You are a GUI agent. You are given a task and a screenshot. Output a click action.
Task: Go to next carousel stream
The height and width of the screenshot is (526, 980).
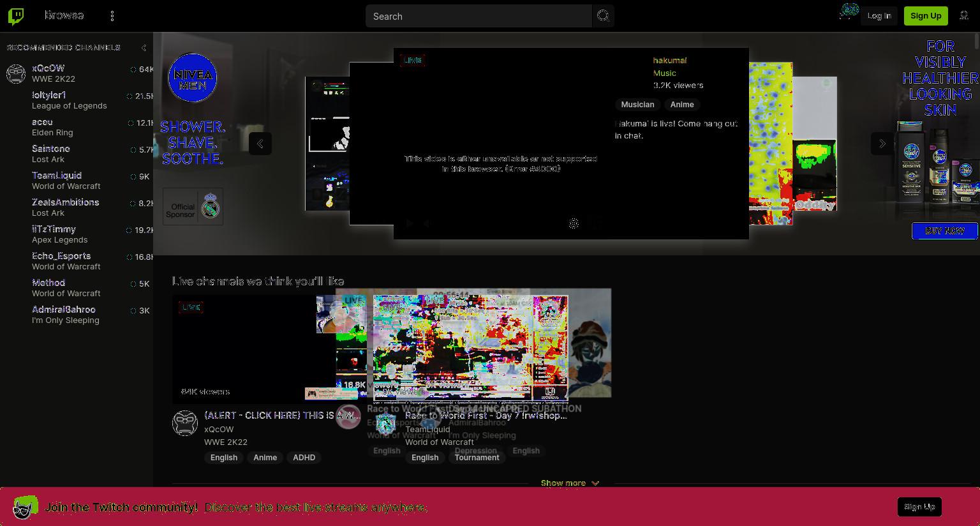click(882, 144)
